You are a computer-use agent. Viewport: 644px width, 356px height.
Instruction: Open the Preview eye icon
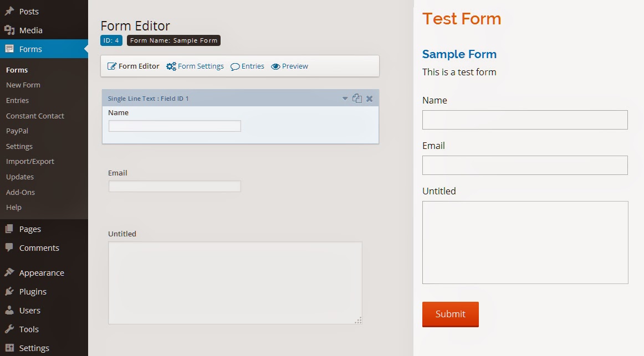(275, 66)
